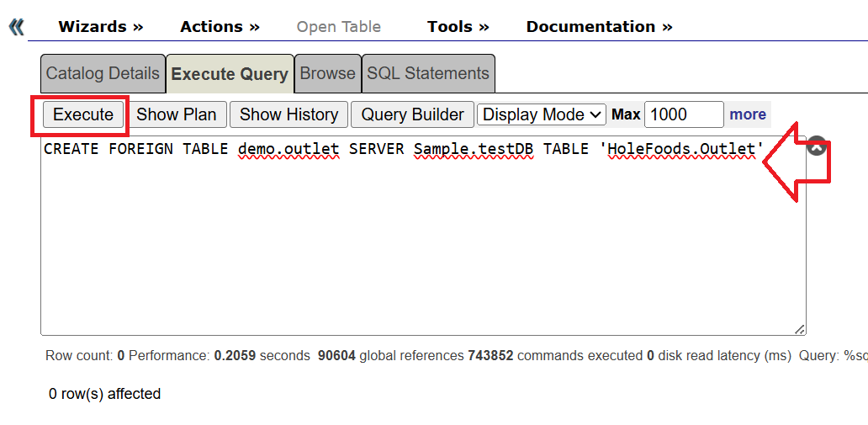
Task: Select the Execute Query tab
Action: click(230, 74)
